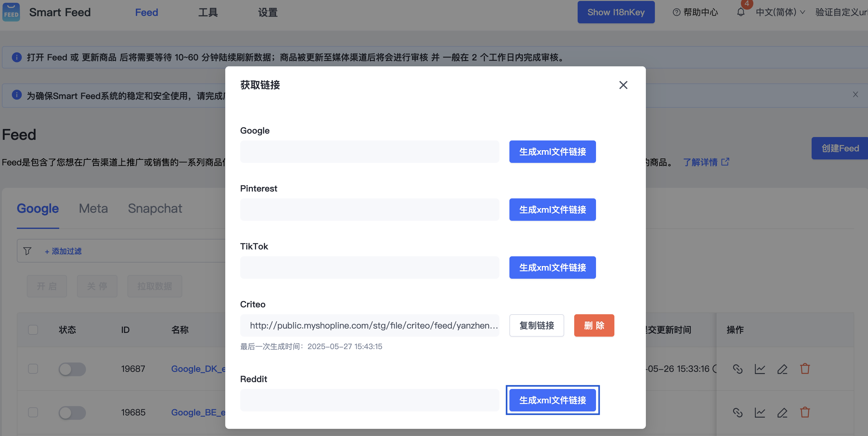Image resolution: width=868 pixels, height=436 pixels.
Task: Click the 关停 button
Action: [x=97, y=286]
